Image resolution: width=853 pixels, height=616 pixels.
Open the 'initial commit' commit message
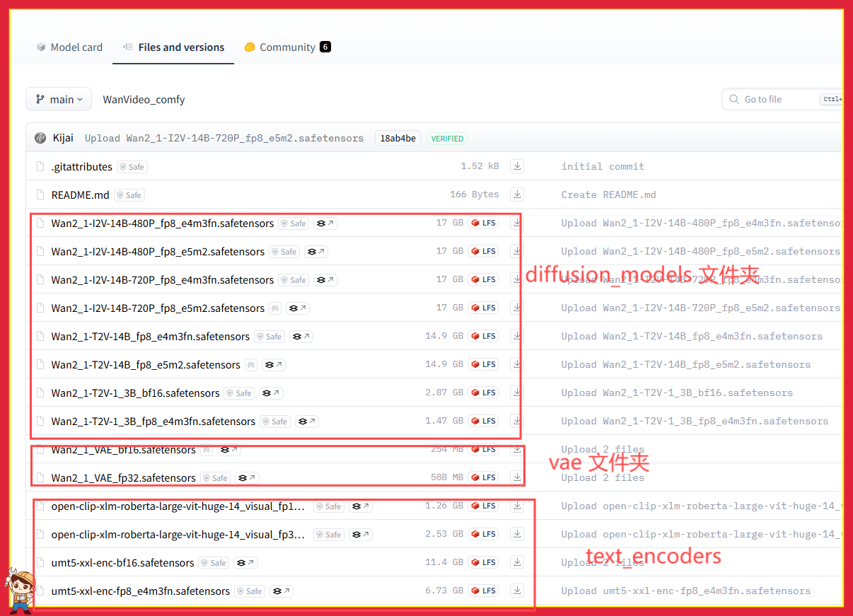[603, 167]
